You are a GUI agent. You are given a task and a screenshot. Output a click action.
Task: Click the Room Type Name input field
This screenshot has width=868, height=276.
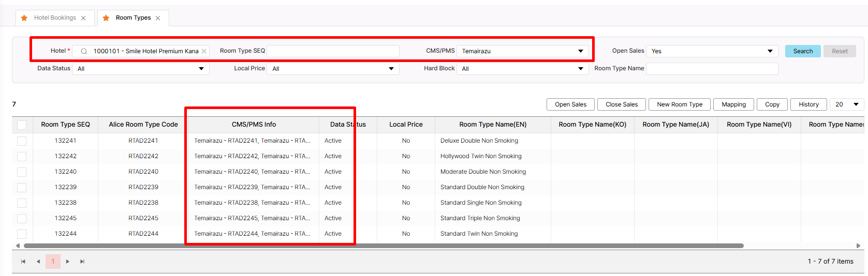[x=712, y=69]
